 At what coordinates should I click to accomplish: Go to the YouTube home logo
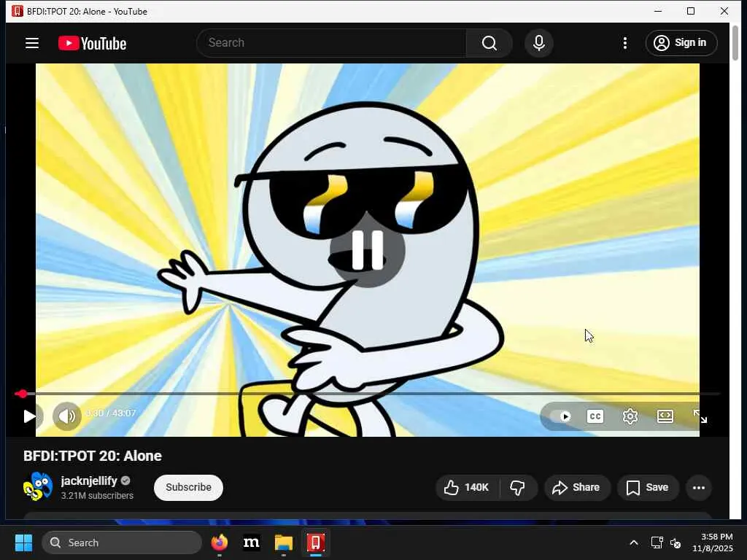pos(93,43)
